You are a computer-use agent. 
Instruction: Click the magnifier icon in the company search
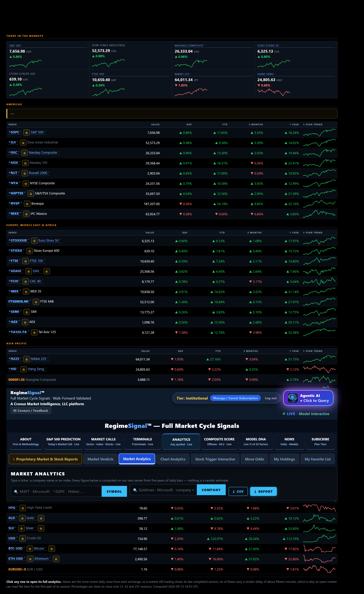click(135, 490)
